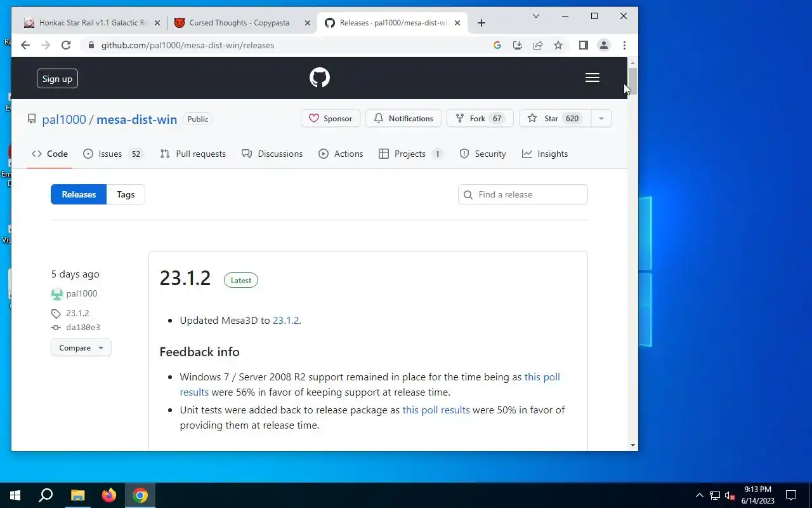The image size is (812, 508).
Task: Open the 'this poll results' link about unit tests
Action: coord(436,410)
